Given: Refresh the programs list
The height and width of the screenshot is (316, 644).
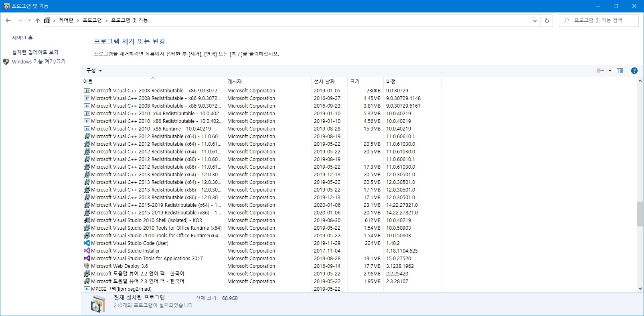Looking at the screenshot, I should pos(547,20).
